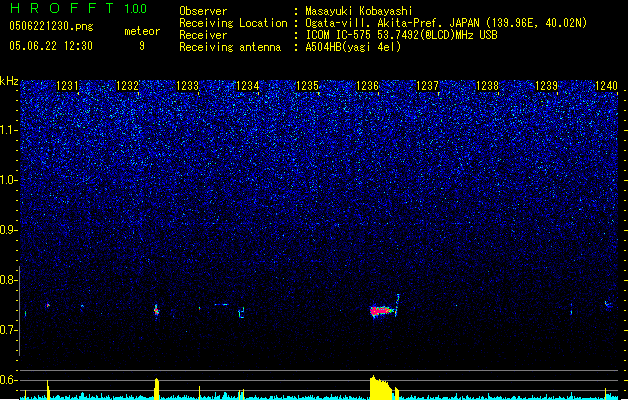Click the 1236 time marker

coord(367,86)
